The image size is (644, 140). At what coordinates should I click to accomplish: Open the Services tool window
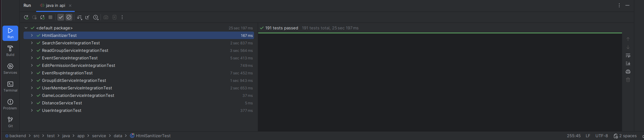click(10, 69)
